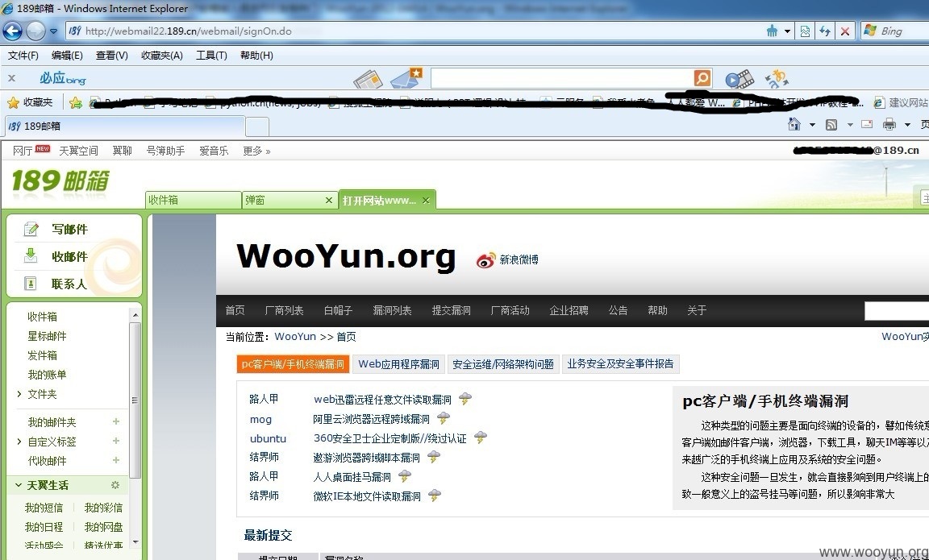929x560 pixels.
Task: Expand the 自定义标签 section
Action: click(19, 442)
